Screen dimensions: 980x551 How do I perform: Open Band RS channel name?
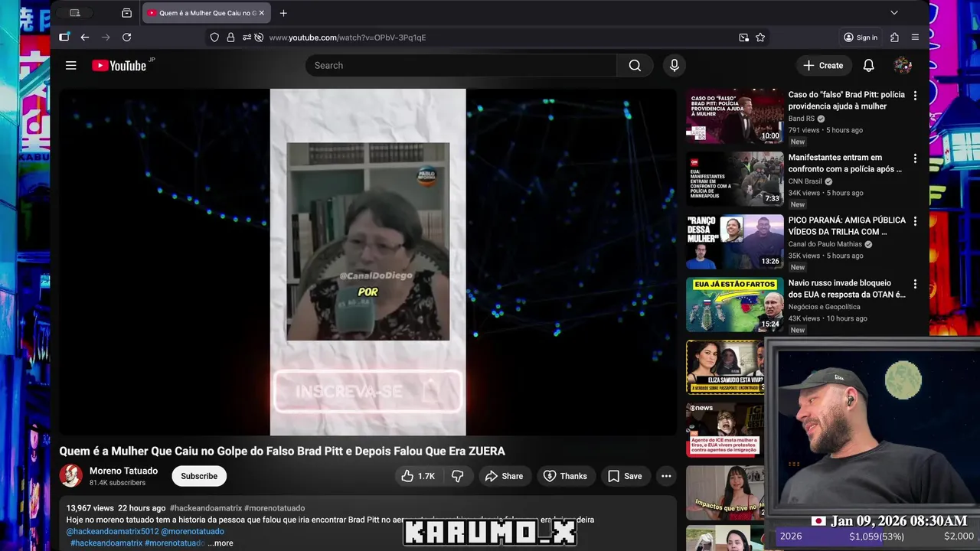(802, 119)
